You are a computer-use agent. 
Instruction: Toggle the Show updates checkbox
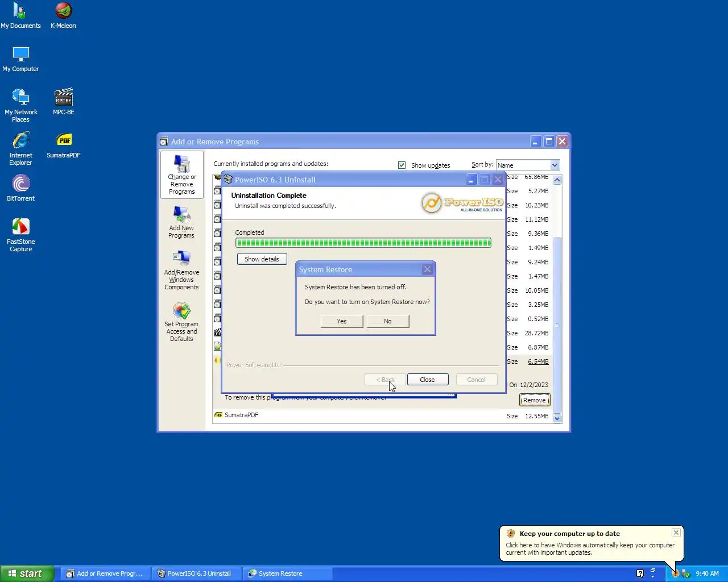tap(402, 165)
